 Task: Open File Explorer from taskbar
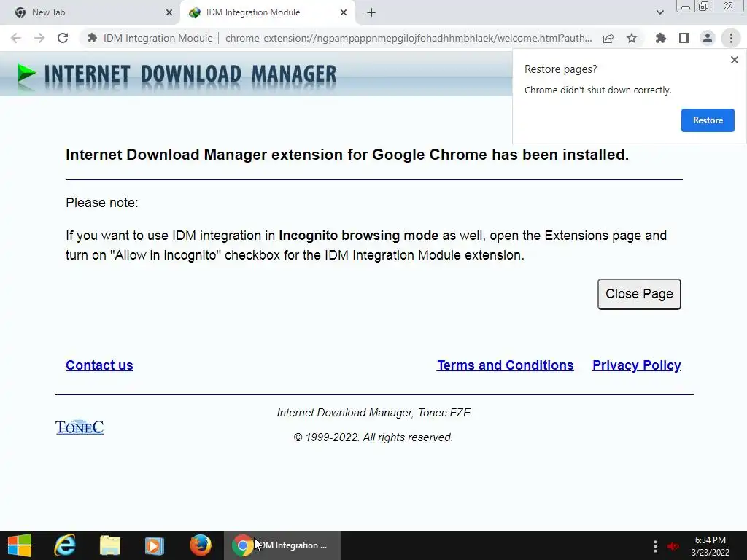click(110, 545)
